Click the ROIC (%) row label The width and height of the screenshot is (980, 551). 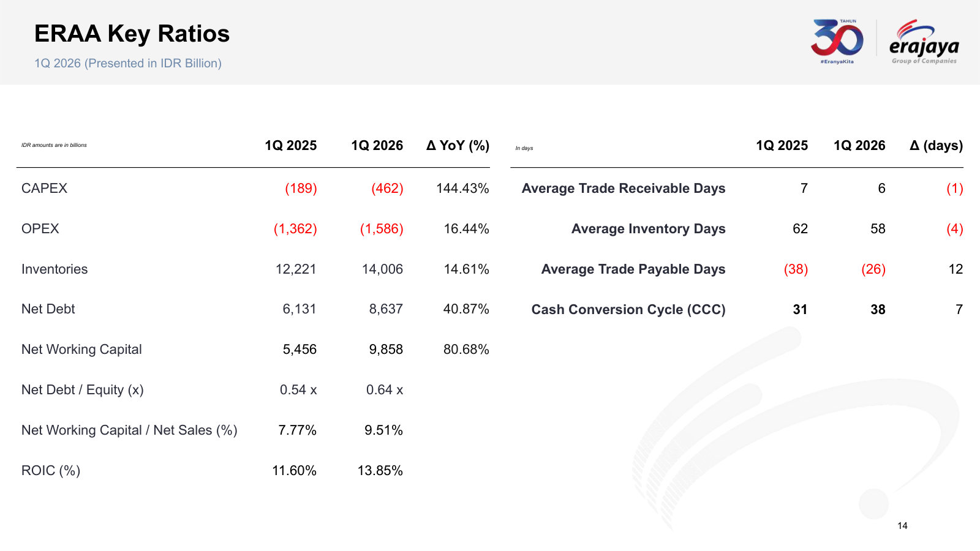click(51, 471)
